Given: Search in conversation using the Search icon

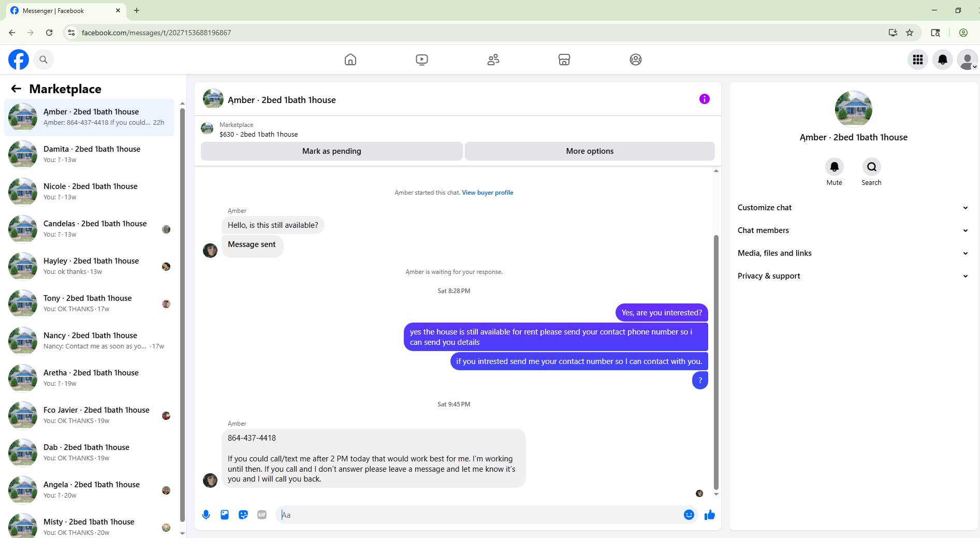Looking at the screenshot, I should coord(872,167).
